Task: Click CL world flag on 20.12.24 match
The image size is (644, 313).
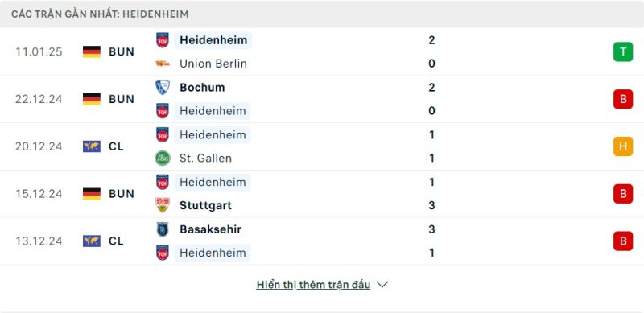Action: click(92, 146)
